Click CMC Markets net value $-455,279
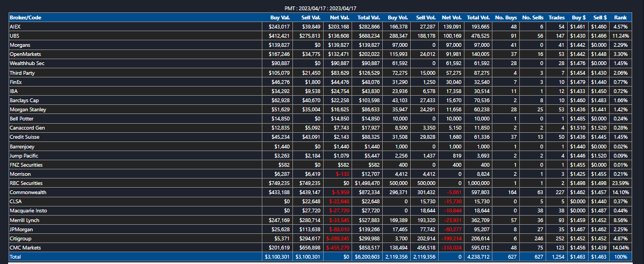This screenshot has width=644, height=264. click(338, 247)
